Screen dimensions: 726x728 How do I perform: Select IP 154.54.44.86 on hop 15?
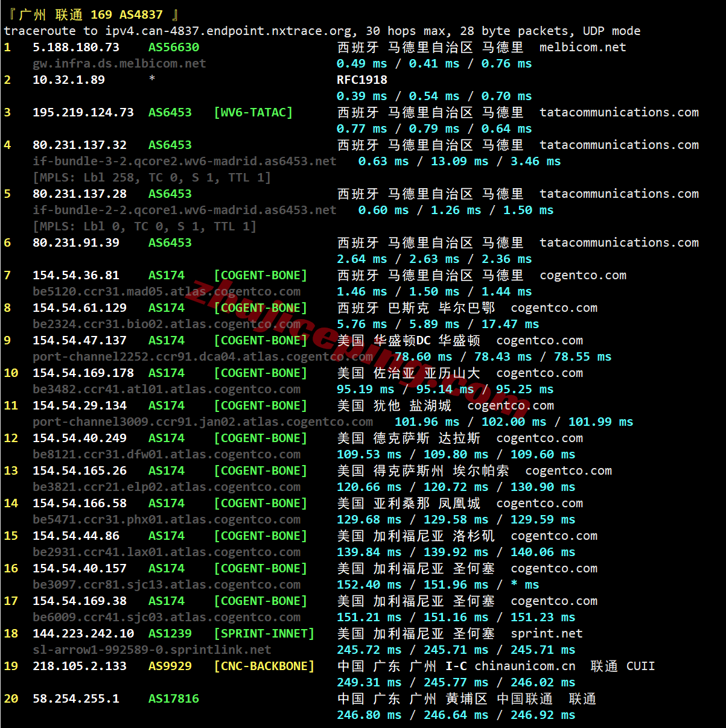point(76,536)
